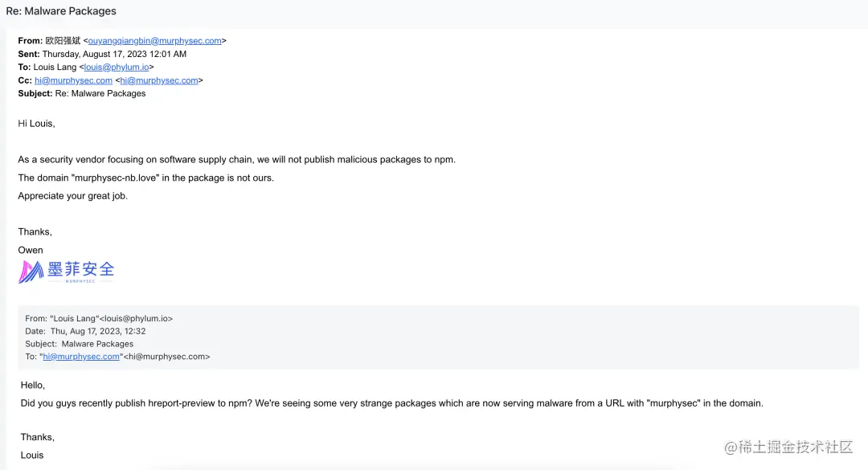Click the line mentioning "murphysec-nb.love" domain
Viewport: 868px width, 470px height.
click(x=145, y=178)
